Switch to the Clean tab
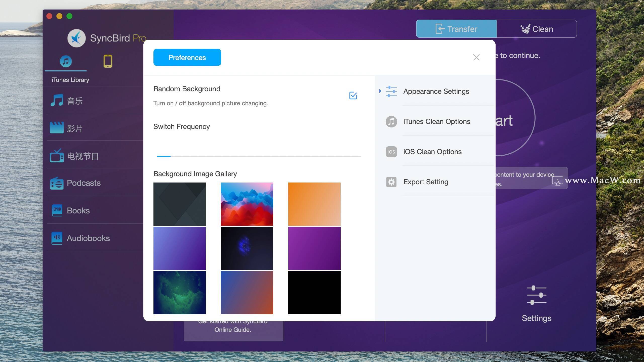Image resolution: width=644 pixels, height=362 pixels. (x=537, y=28)
